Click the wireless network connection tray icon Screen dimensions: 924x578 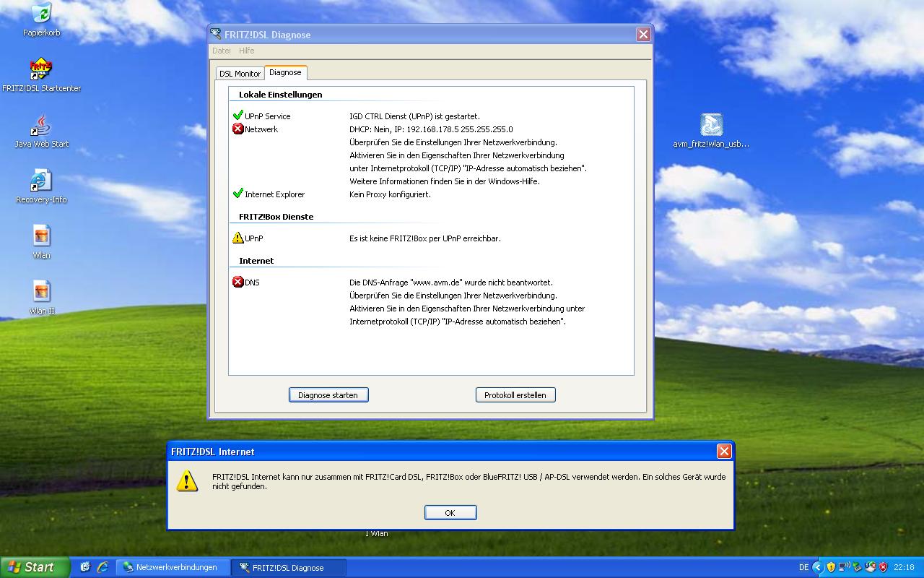click(x=845, y=567)
